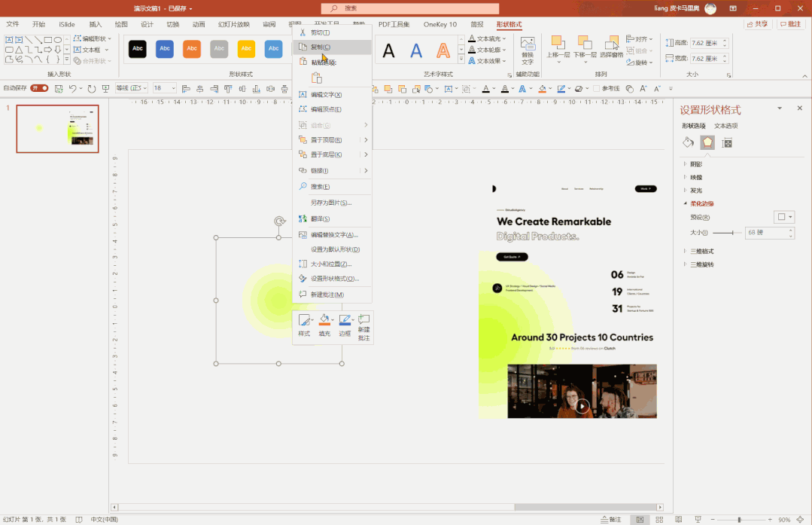Click the paste option clipboard icon
The height and width of the screenshot is (525, 812).
(316, 78)
